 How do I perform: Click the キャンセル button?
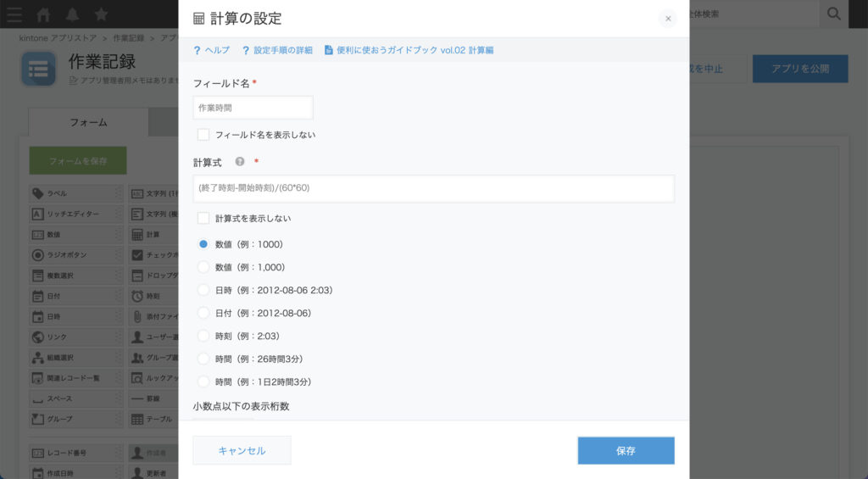pyautogui.click(x=242, y=450)
